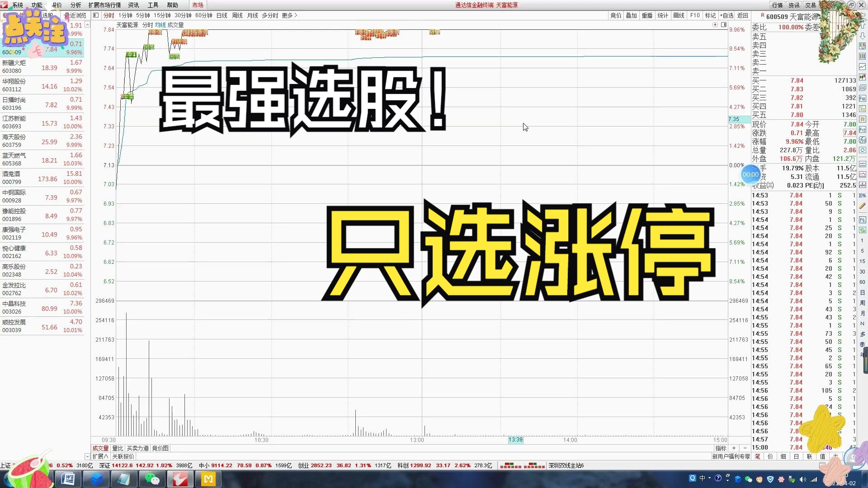This screenshot has height=488, width=868.
Task: Open WeChat from the taskbar
Action: point(152,479)
